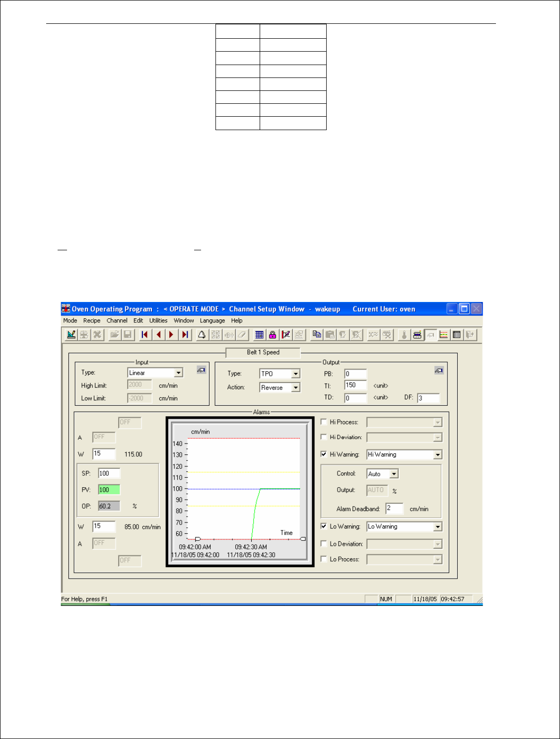Click the small icon in Input group corner
Viewport: 560px width, 739px height.
pos(201,370)
